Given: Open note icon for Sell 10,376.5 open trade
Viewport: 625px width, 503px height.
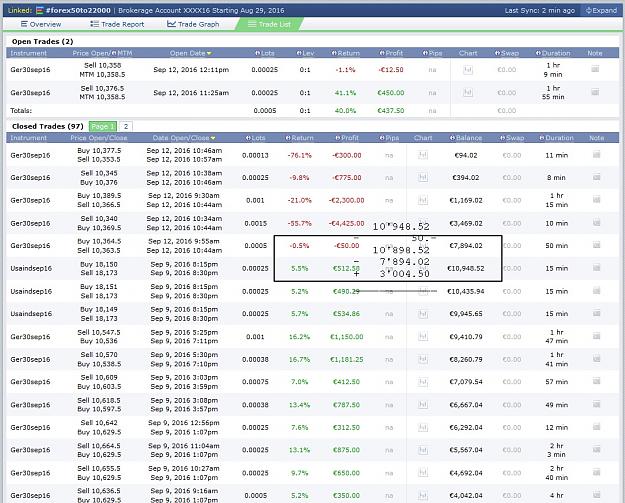Looking at the screenshot, I should (x=595, y=92).
